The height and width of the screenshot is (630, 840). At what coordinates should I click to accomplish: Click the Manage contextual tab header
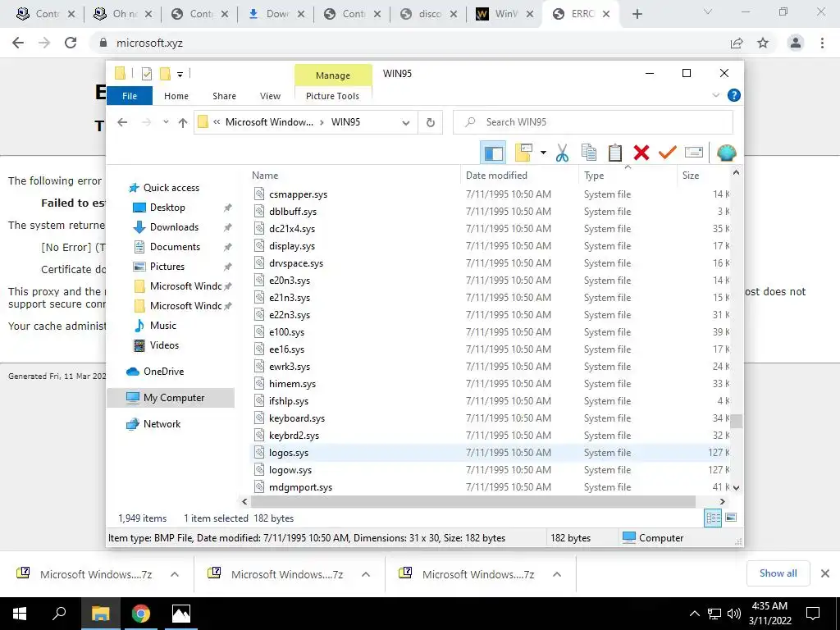[333, 75]
